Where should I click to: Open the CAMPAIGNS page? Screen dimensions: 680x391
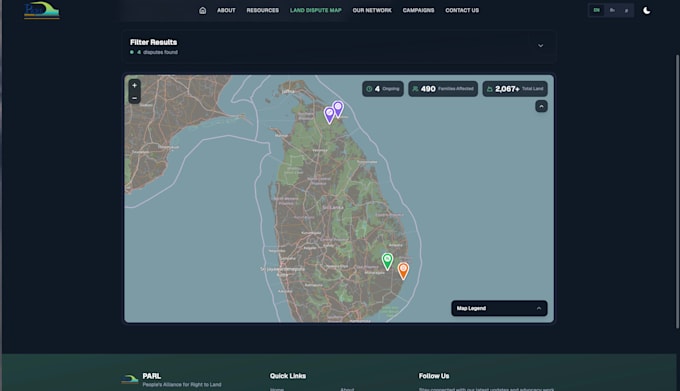(418, 10)
